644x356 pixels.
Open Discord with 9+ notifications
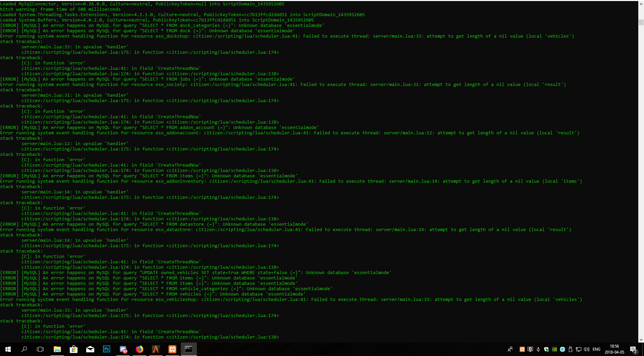123,349
